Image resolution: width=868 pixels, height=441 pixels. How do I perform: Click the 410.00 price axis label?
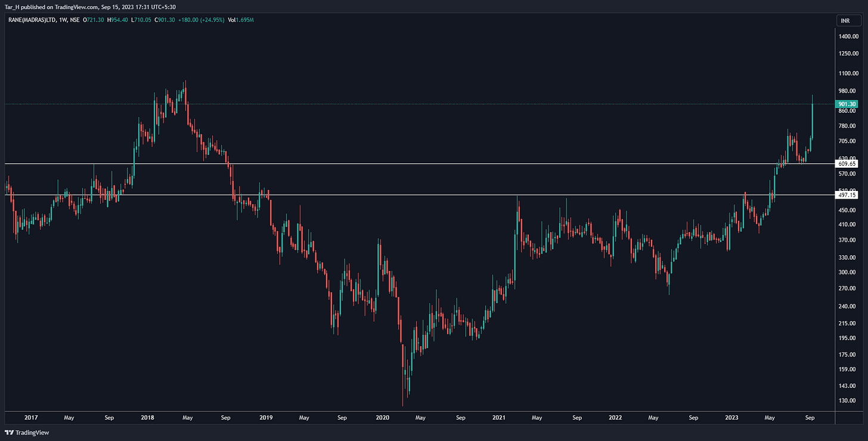[x=848, y=224]
